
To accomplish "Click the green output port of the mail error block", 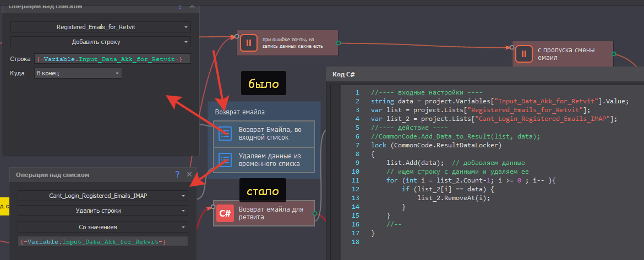I will click(x=338, y=42).
